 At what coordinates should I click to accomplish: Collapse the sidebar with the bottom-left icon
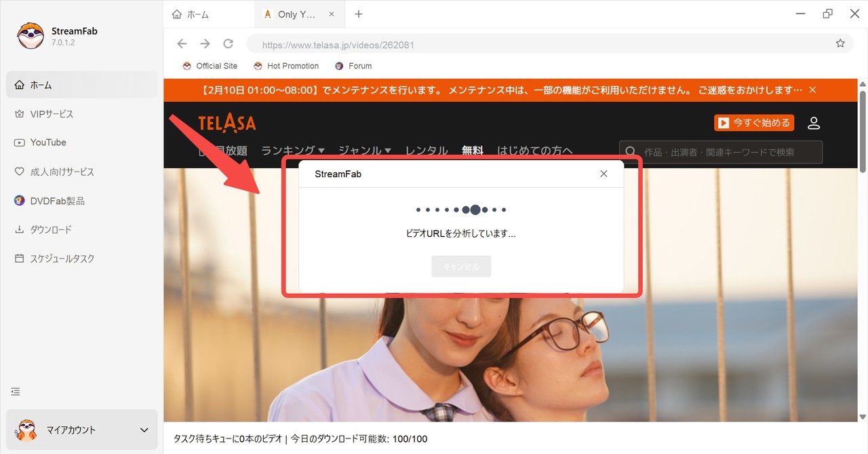point(14,391)
